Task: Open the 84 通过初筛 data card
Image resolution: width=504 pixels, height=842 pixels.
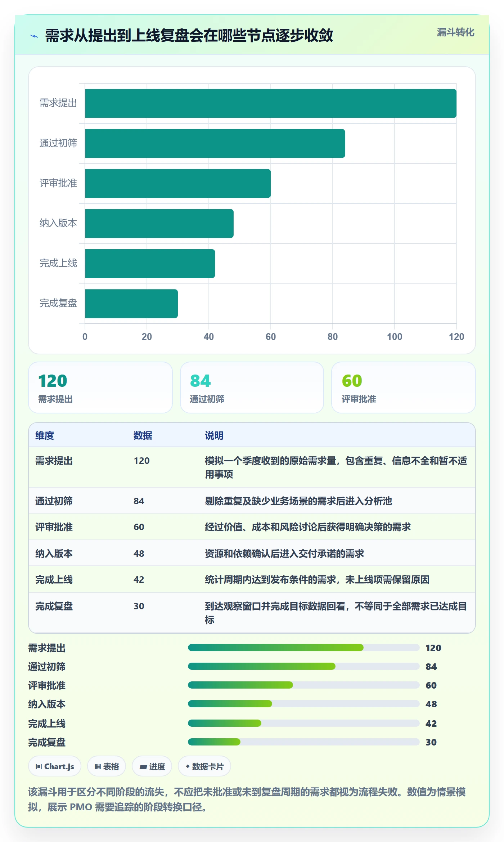Action: tap(252, 388)
